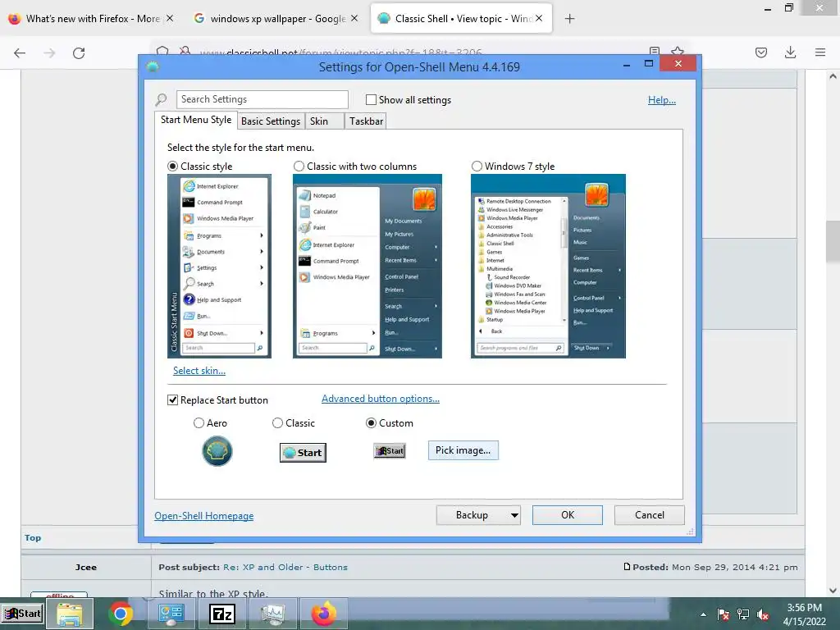Open Firefox Pocket save icon
The width and height of the screenshot is (840, 630).
[x=760, y=52]
